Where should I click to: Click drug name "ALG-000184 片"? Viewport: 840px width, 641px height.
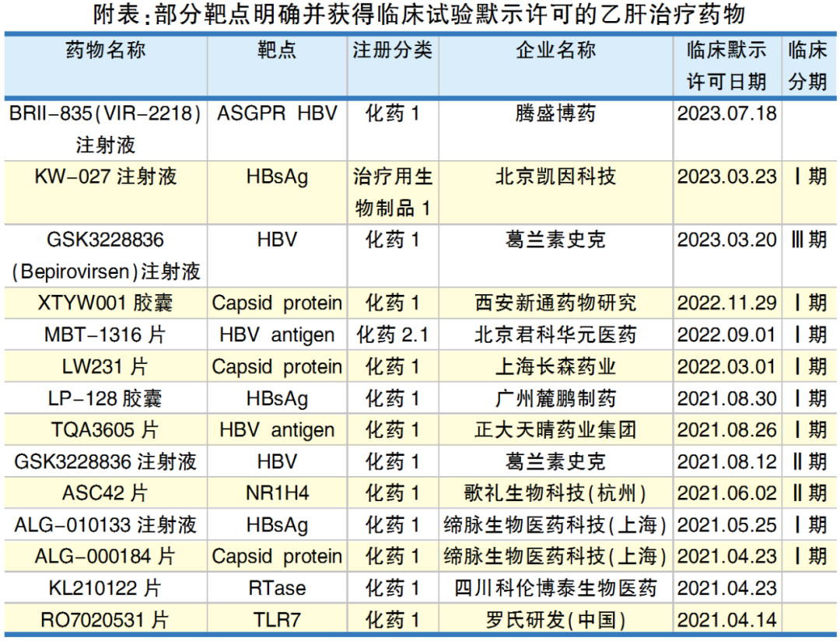(106, 556)
